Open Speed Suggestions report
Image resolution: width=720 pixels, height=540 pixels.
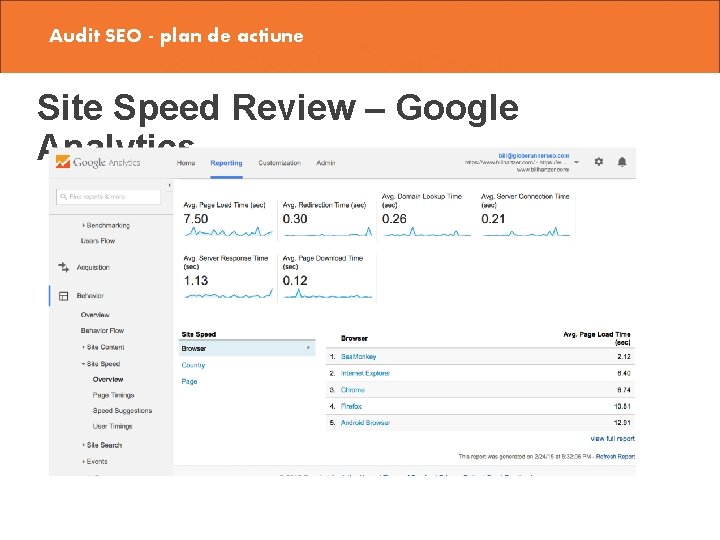122,411
